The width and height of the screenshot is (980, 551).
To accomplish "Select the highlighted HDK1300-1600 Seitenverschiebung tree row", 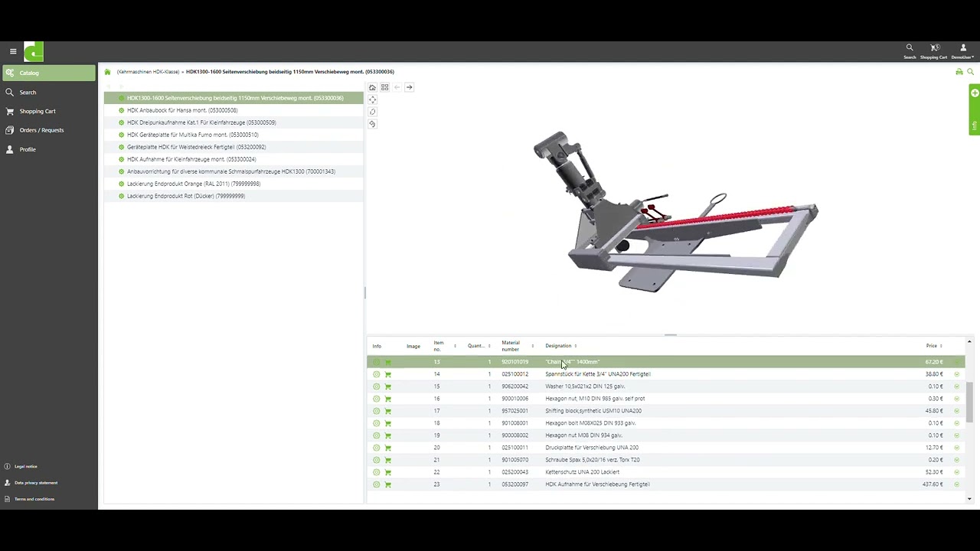I will [234, 98].
